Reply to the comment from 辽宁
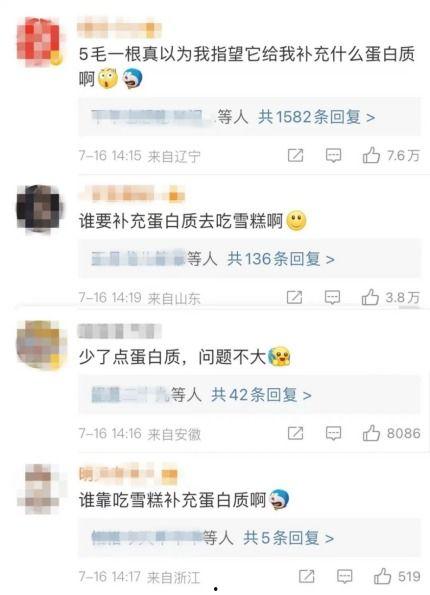 334,156
